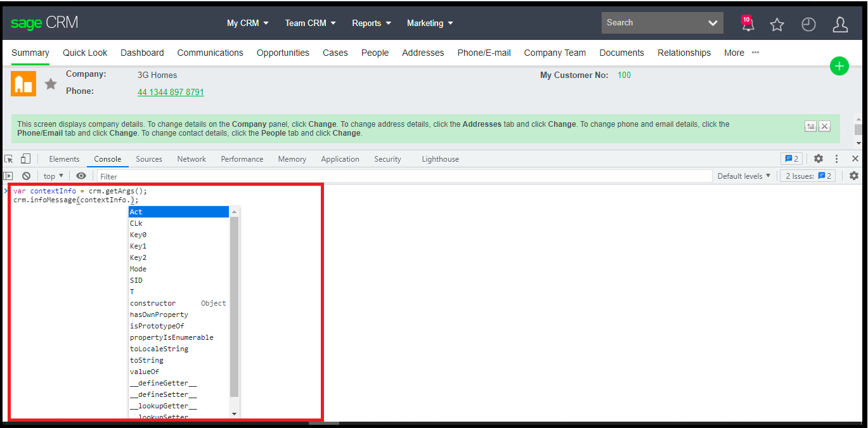Create a live expression eye icon

click(x=81, y=176)
